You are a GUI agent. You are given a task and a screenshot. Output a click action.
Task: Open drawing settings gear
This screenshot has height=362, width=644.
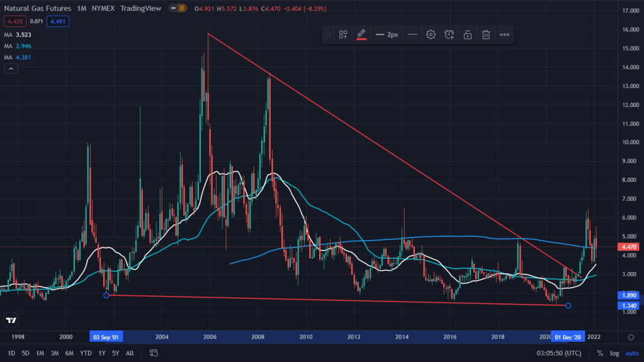tap(431, 35)
